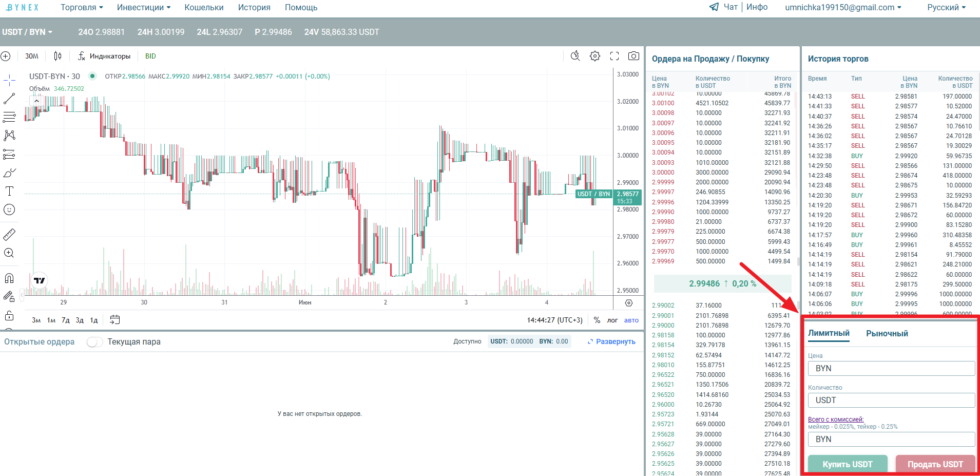Select the Fibonacci retracement lines tool
980x476 pixels.
click(x=9, y=117)
